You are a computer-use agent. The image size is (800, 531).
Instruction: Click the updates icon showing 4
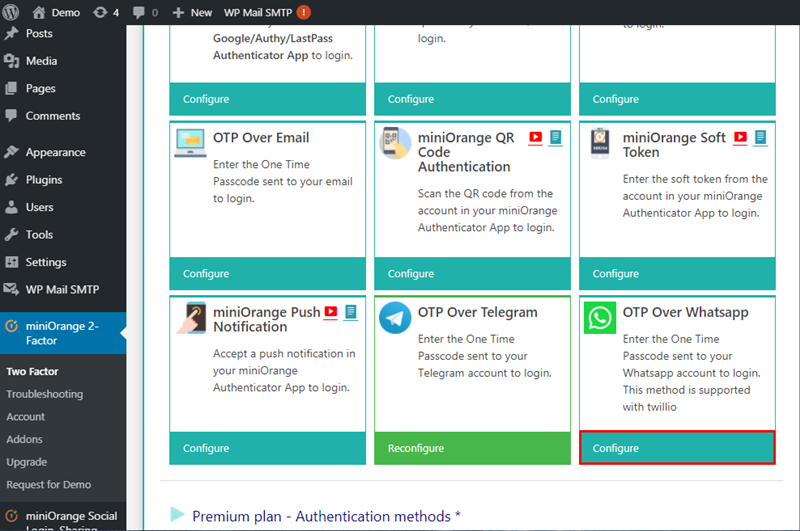point(106,12)
